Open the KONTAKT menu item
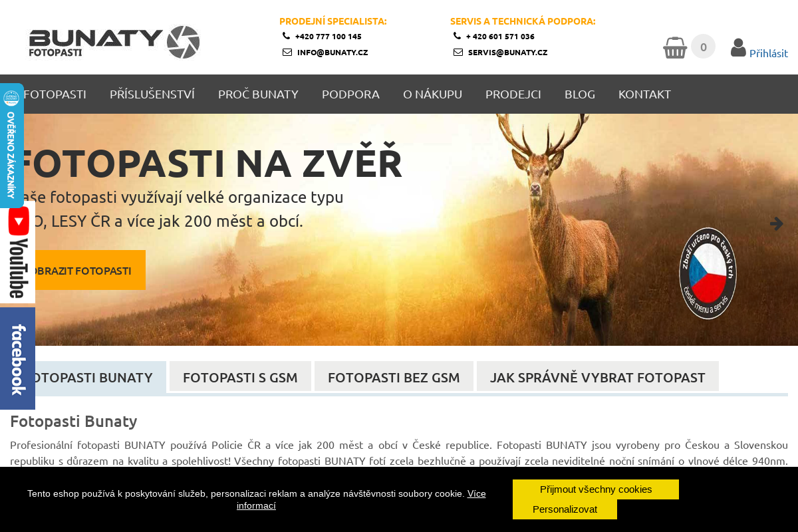The image size is (798, 532). point(644,94)
